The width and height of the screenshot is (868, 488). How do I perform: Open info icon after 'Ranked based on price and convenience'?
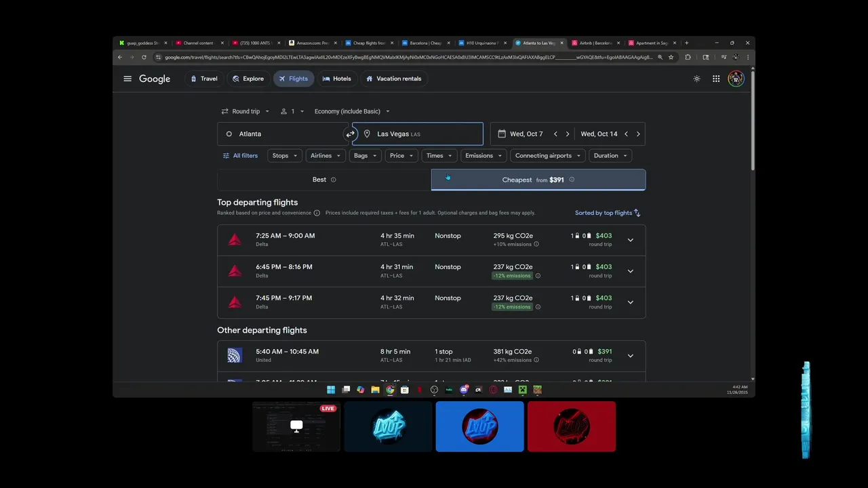tap(317, 213)
